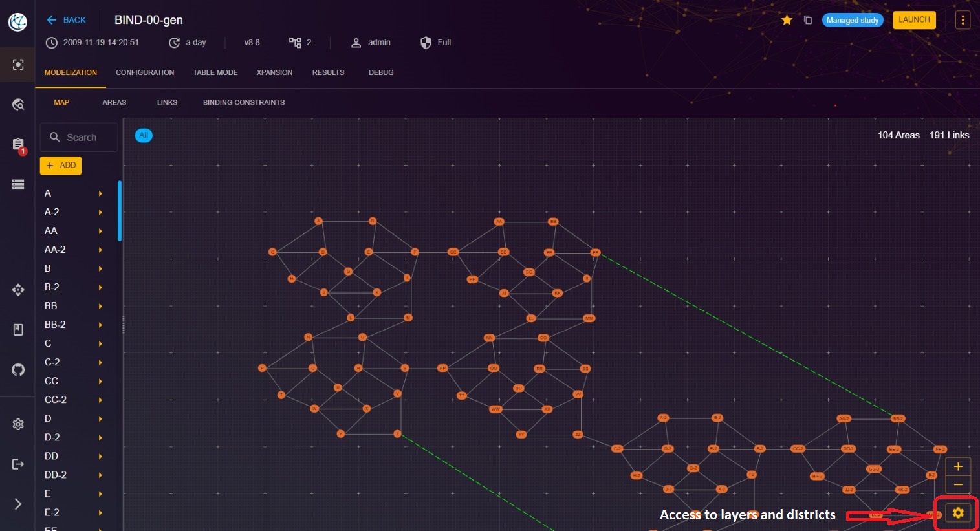Image resolution: width=980 pixels, height=531 pixels.
Task: Click the 191 Links count
Action: pos(949,135)
